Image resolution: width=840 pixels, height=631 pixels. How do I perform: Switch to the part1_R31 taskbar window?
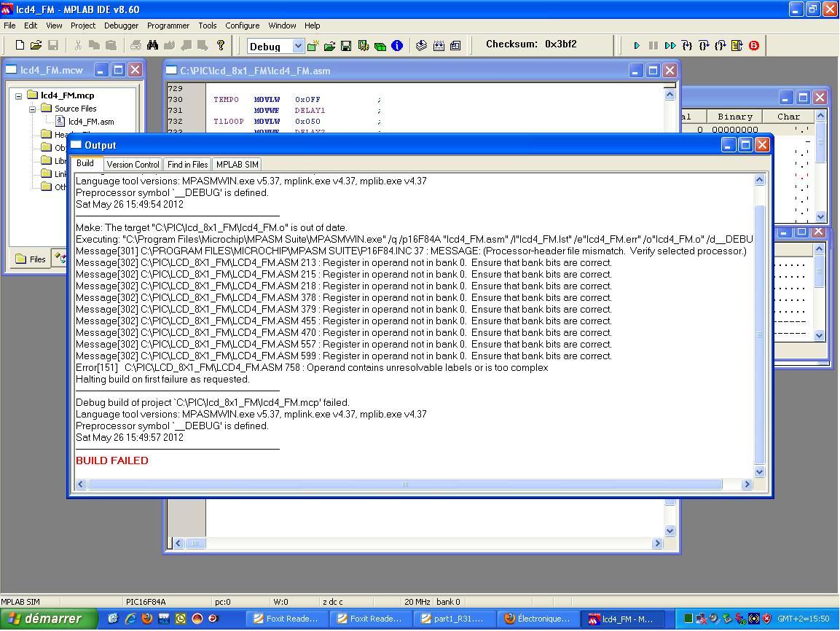click(x=453, y=619)
